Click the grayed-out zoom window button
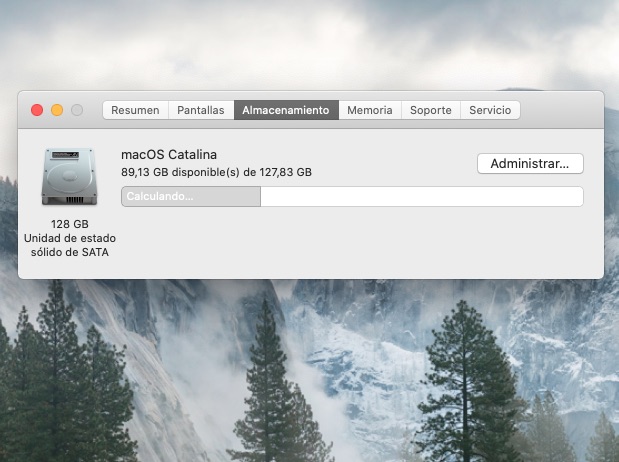Image resolution: width=619 pixels, height=462 pixels. click(77, 110)
